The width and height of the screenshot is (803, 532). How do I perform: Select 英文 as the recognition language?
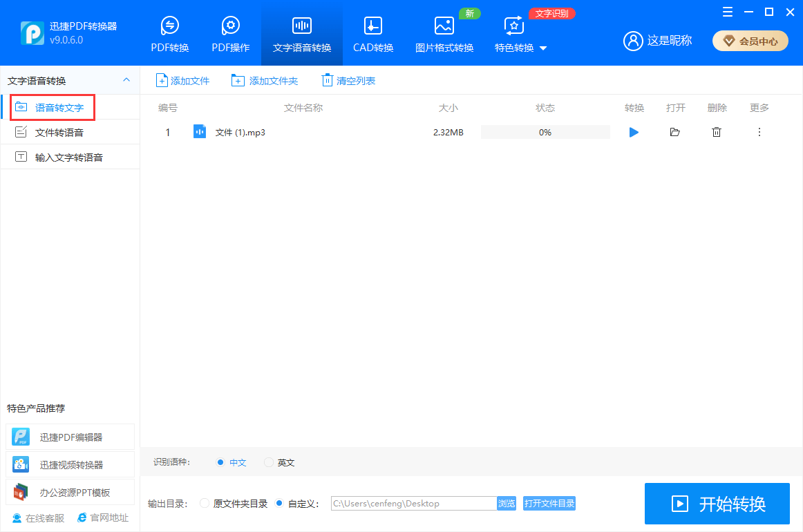point(269,462)
